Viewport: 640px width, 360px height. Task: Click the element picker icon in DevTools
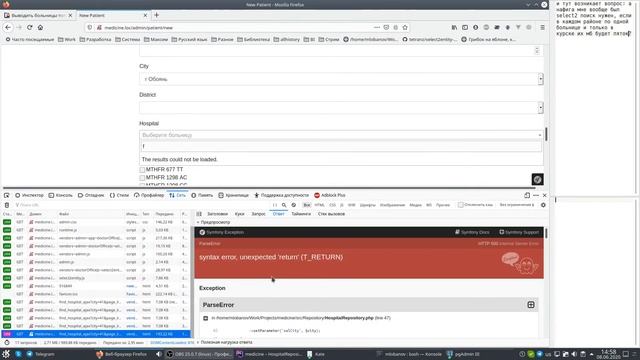click(x=7, y=195)
